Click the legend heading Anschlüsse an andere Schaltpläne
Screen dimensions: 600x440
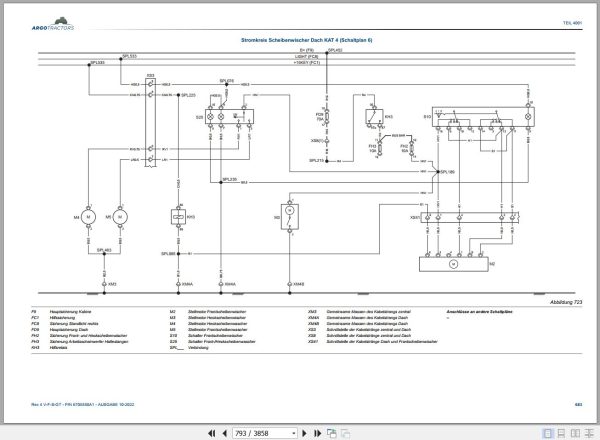click(x=479, y=312)
